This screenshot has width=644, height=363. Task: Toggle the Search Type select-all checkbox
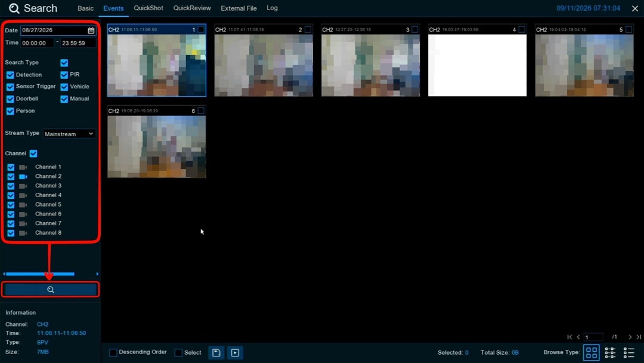click(64, 63)
